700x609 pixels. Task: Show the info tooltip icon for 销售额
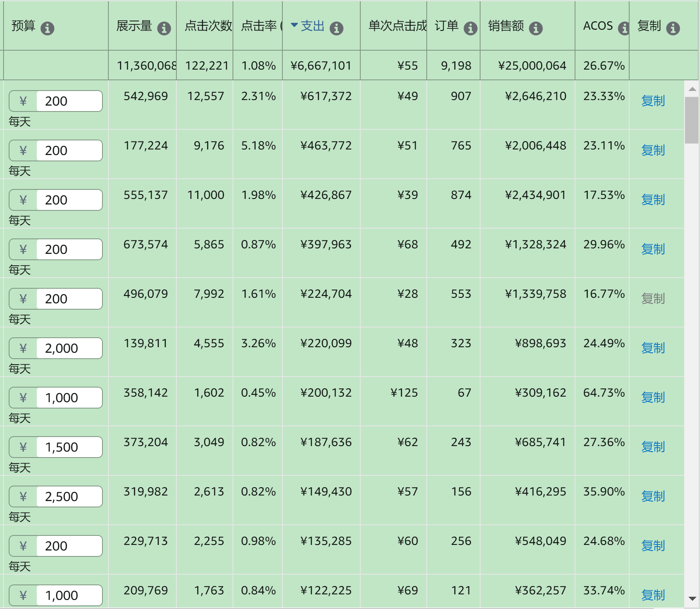point(535,28)
